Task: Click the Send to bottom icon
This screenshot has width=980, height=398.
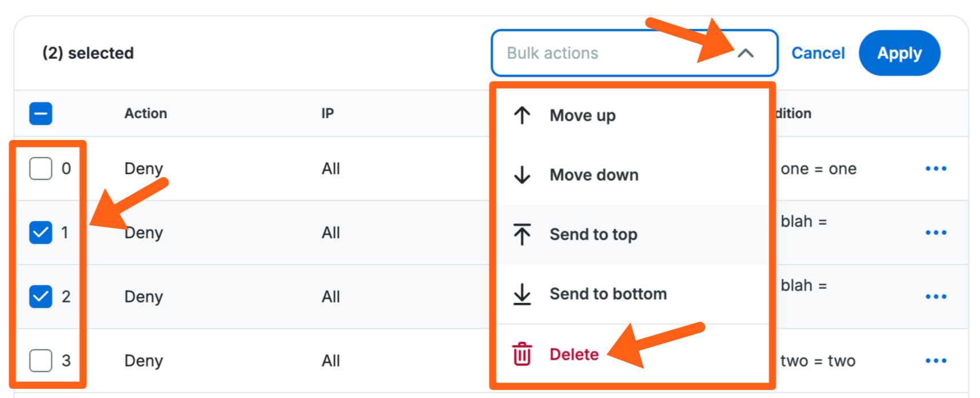Action: (x=522, y=294)
